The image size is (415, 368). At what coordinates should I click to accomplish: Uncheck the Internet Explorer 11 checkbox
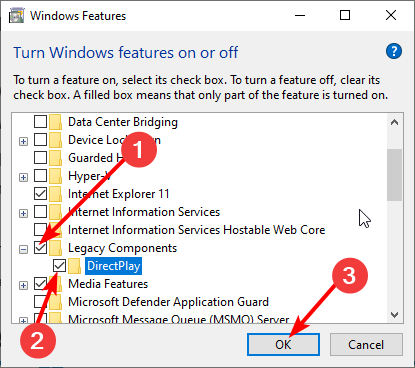40,194
